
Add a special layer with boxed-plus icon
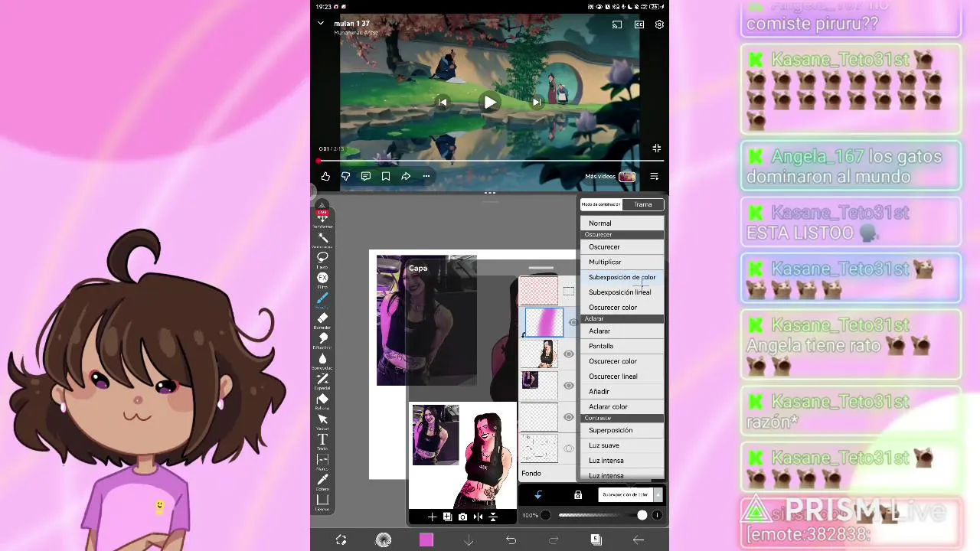(x=447, y=517)
